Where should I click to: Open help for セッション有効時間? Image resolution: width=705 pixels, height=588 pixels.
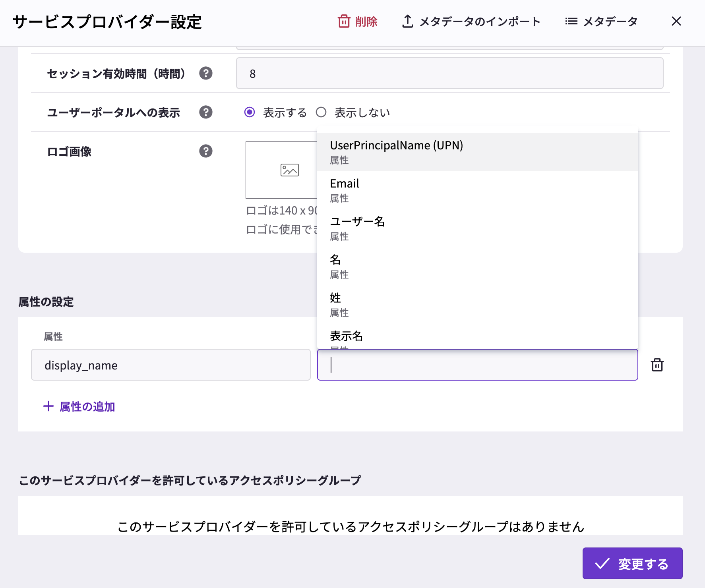coord(206,73)
